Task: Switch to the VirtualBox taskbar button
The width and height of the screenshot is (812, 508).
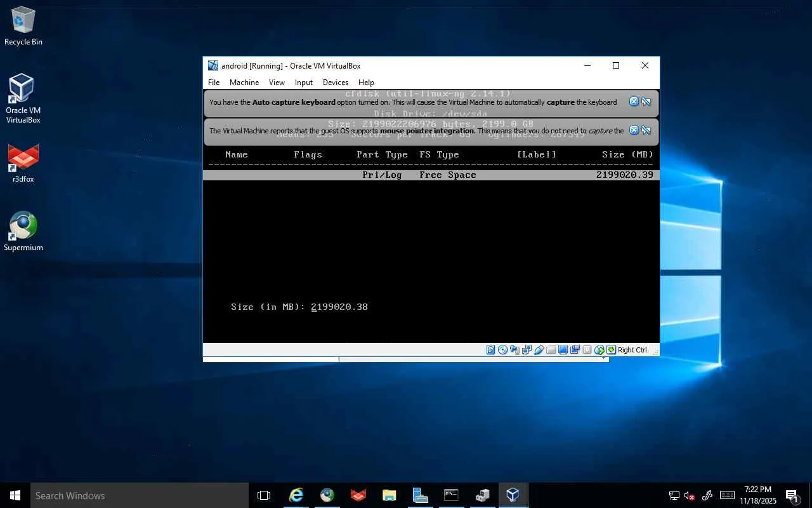Action: click(513, 495)
